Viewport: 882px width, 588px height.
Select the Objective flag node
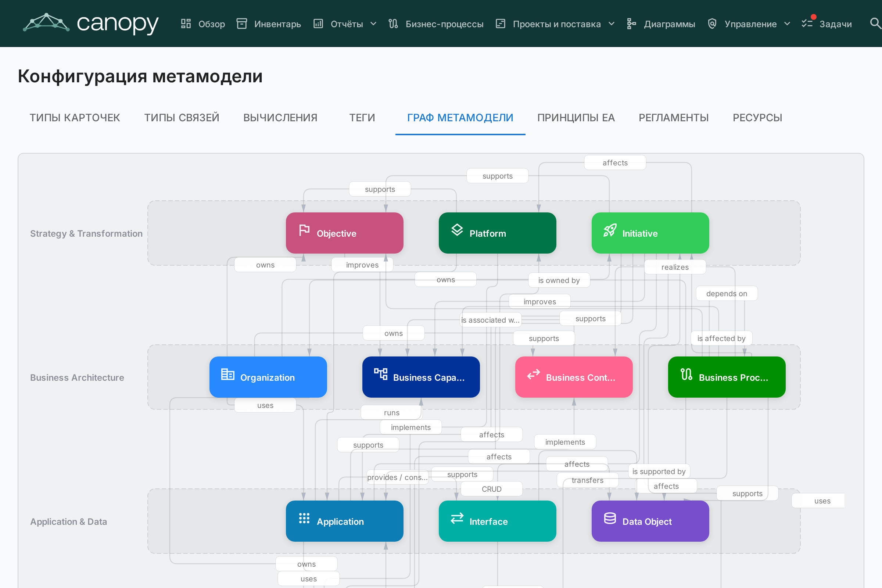[x=345, y=233]
